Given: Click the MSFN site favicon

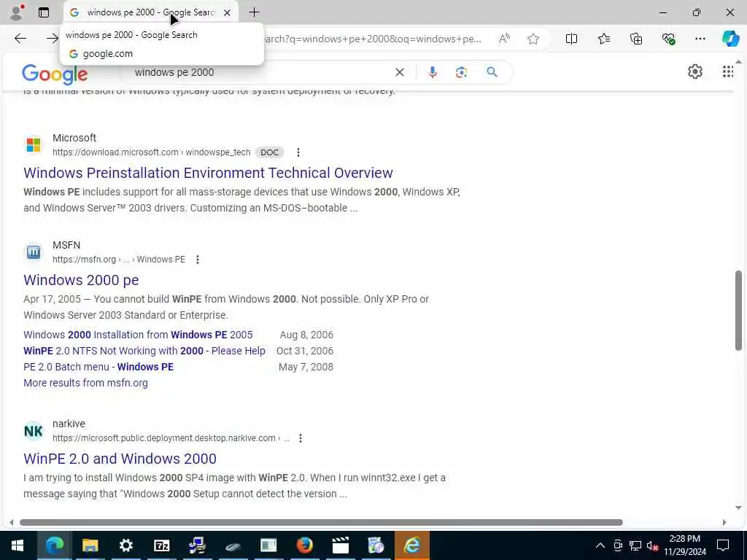Looking at the screenshot, I should point(34,252).
